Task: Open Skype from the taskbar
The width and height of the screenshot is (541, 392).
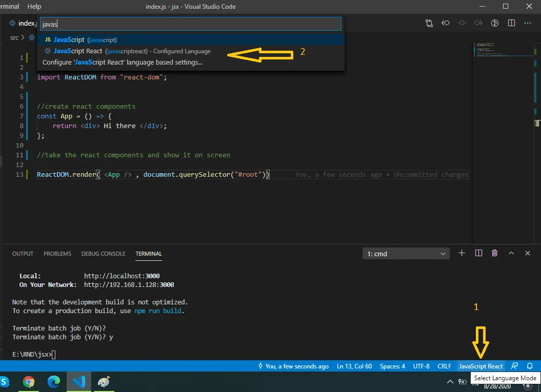Action: point(5,382)
